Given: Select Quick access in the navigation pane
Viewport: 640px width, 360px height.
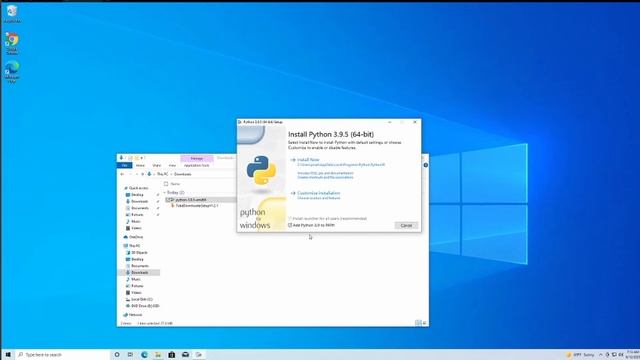Looking at the screenshot, I should coord(138,188).
